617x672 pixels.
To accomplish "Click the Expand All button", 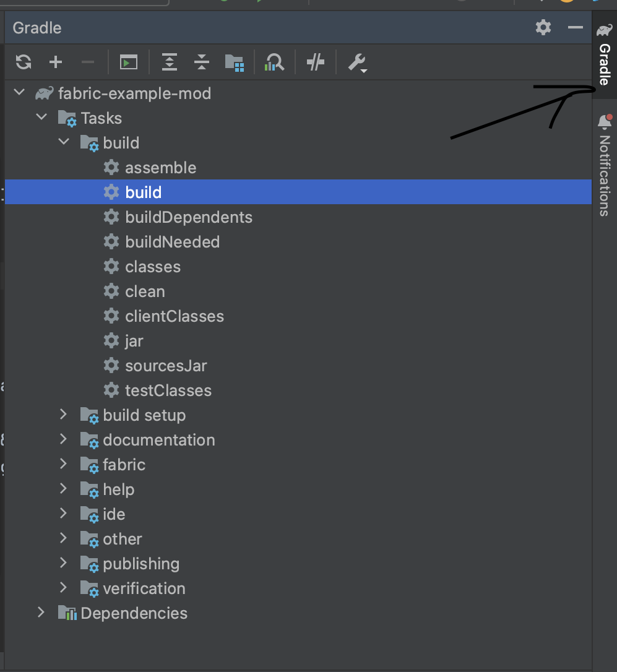I will pos(169,62).
